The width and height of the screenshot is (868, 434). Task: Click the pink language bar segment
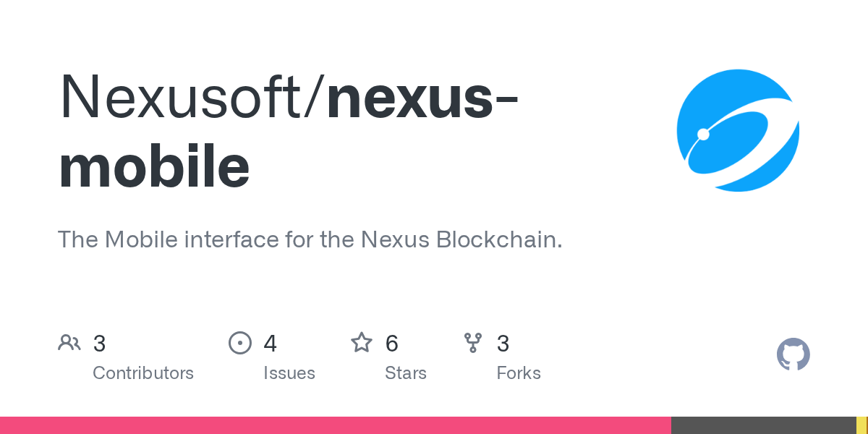click(336, 425)
